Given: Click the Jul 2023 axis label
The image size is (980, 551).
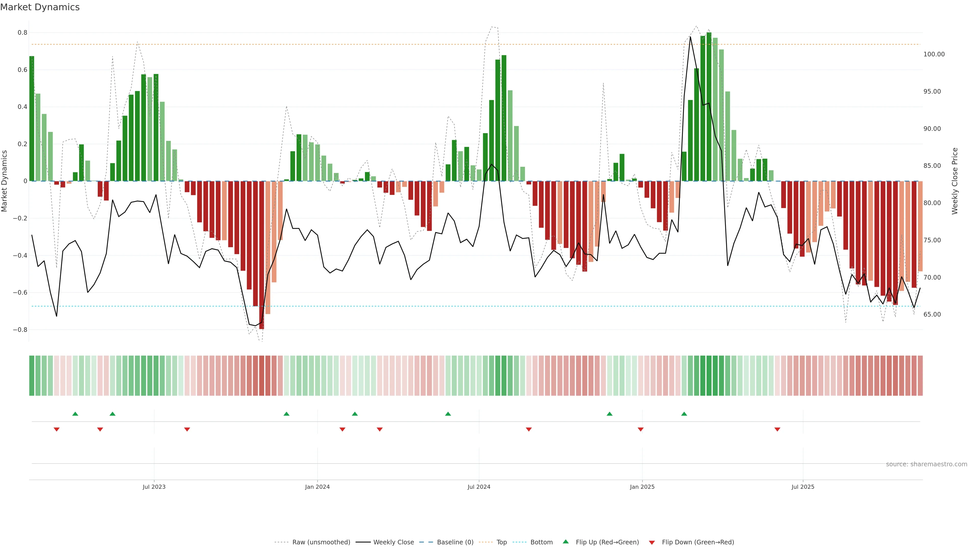Looking at the screenshot, I should click(x=154, y=487).
